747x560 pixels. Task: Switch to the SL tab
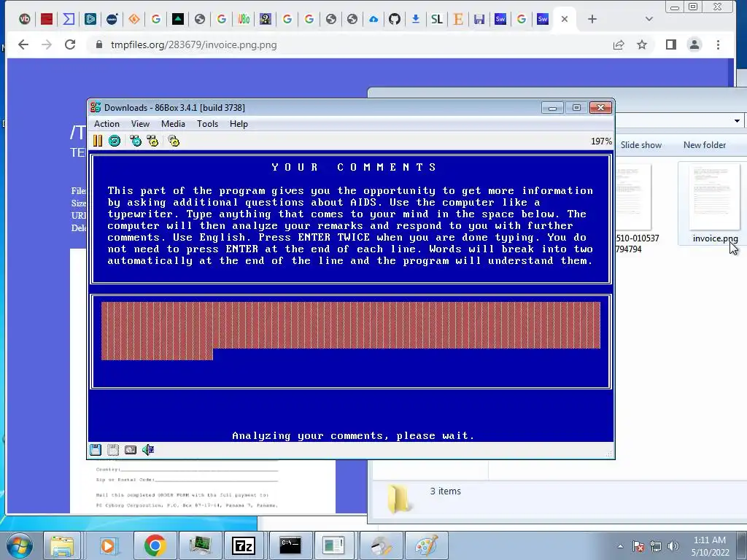point(436,19)
